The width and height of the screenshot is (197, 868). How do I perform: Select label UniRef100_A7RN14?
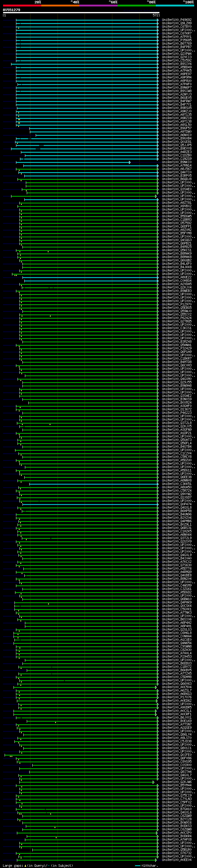pos(177,165)
